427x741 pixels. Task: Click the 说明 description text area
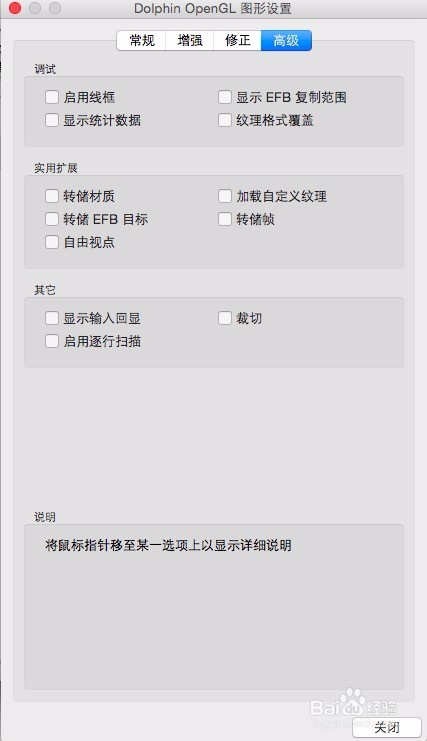(214, 607)
